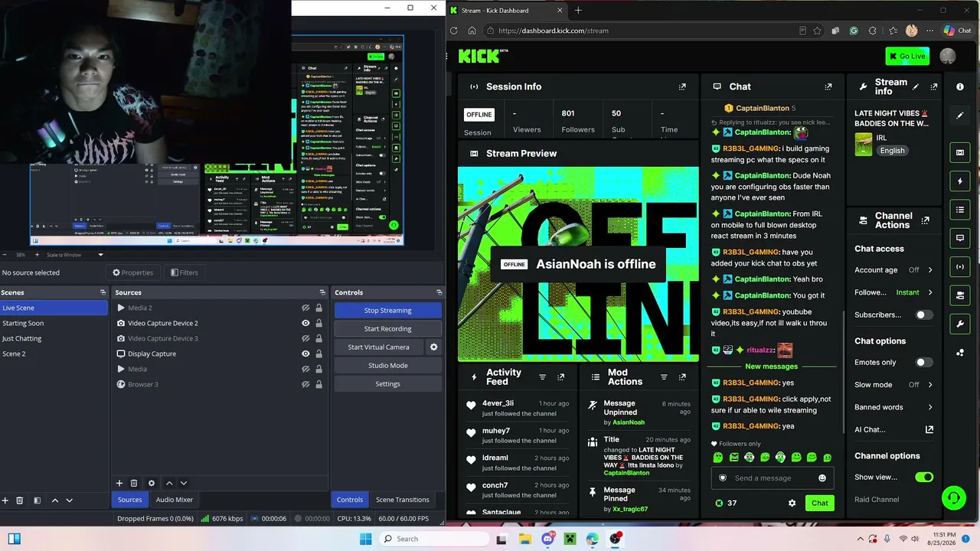The image size is (980, 551).
Task: Click the Go Live button on Kick
Action: pyautogui.click(x=907, y=56)
